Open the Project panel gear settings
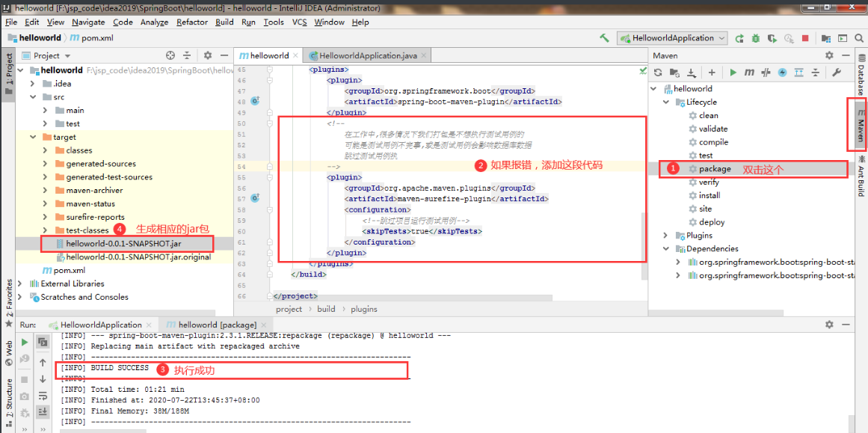Viewport: 868px width, 433px height. tap(208, 55)
